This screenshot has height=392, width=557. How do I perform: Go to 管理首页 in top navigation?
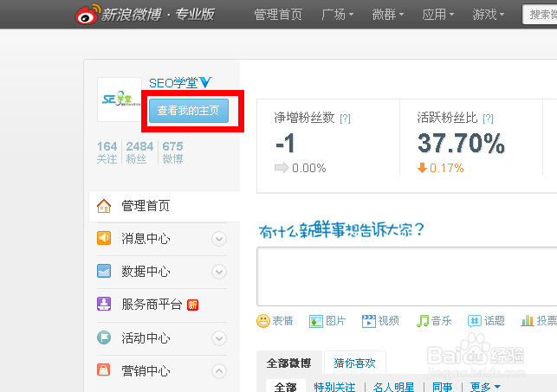(x=278, y=15)
